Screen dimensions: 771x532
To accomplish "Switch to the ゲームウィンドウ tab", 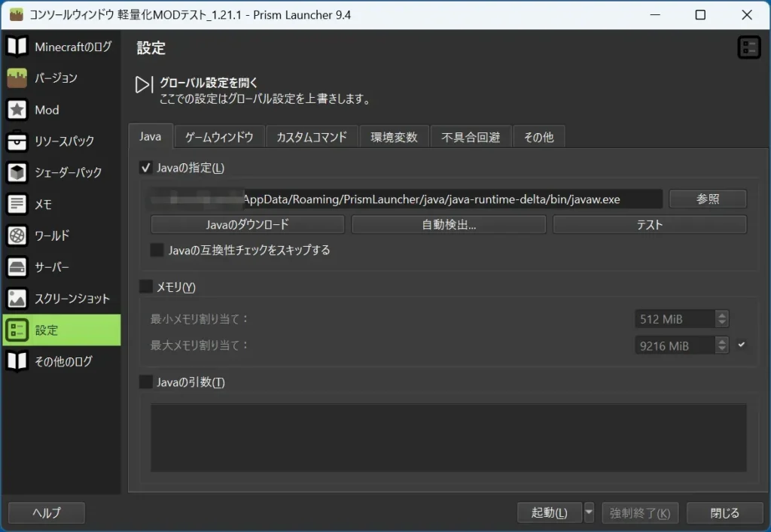I will click(220, 137).
